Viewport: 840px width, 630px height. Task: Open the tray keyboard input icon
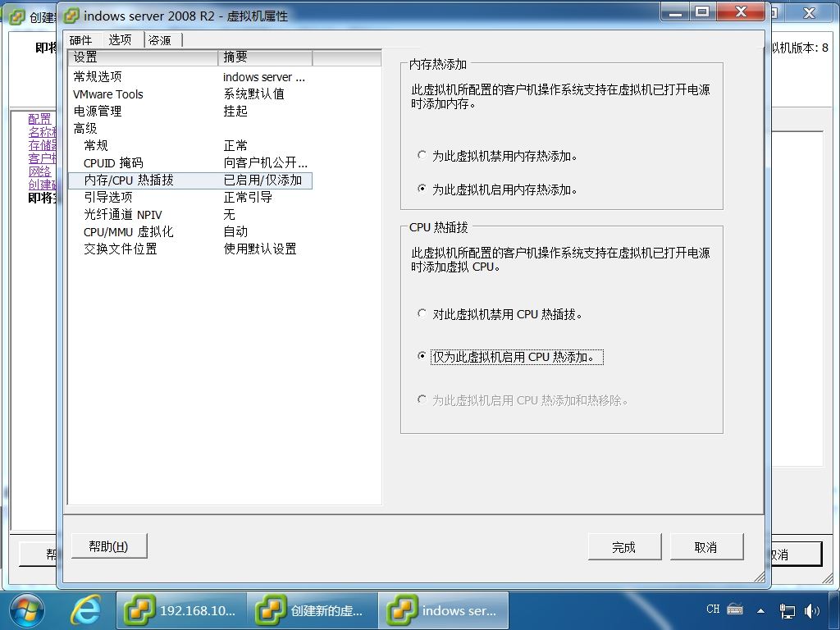(735, 609)
